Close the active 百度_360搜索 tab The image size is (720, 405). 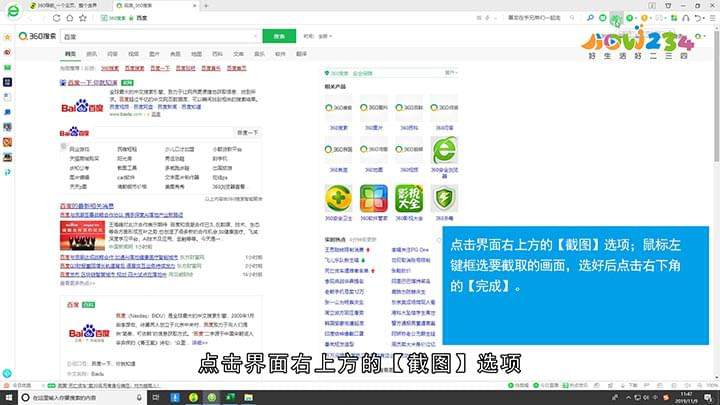pos(195,6)
